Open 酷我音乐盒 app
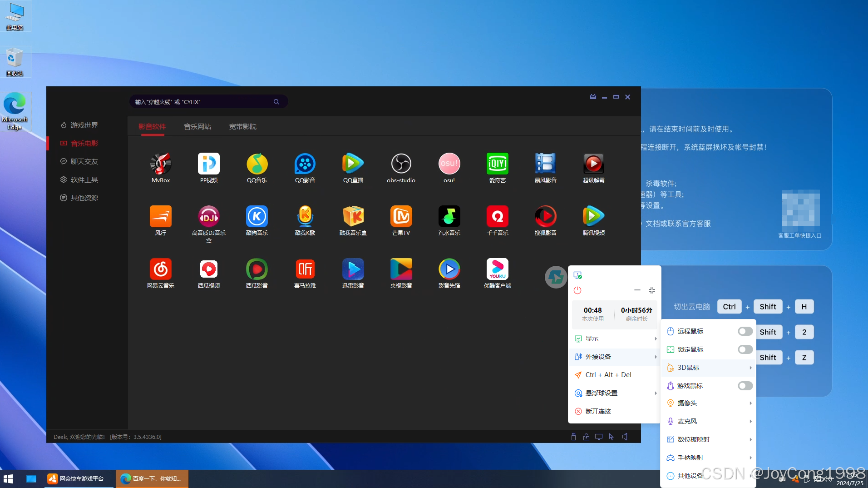Image resolution: width=868 pixels, height=488 pixels. pyautogui.click(x=353, y=220)
